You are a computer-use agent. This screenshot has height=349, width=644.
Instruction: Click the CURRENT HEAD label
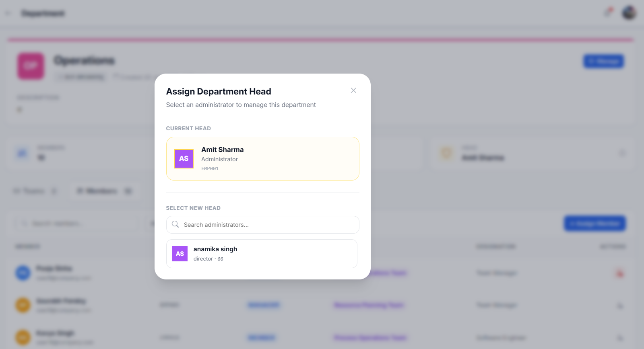coord(188,128)
